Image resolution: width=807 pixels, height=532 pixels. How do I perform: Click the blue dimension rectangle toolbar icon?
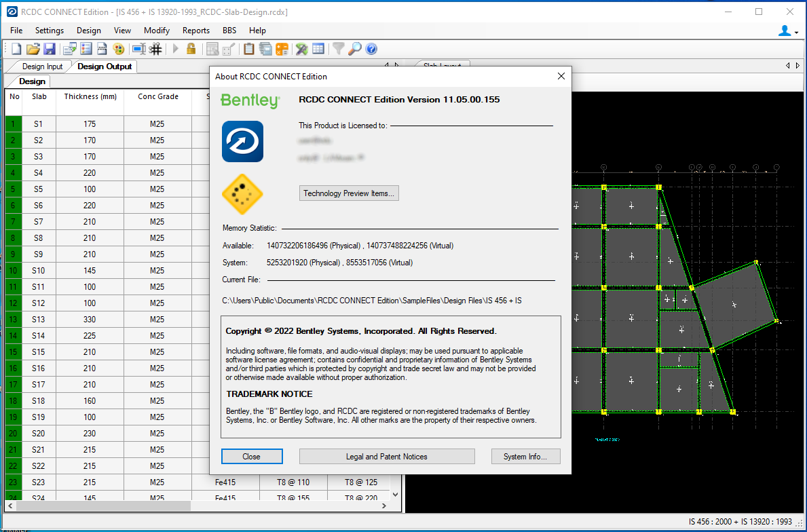(x=139, y=49)
